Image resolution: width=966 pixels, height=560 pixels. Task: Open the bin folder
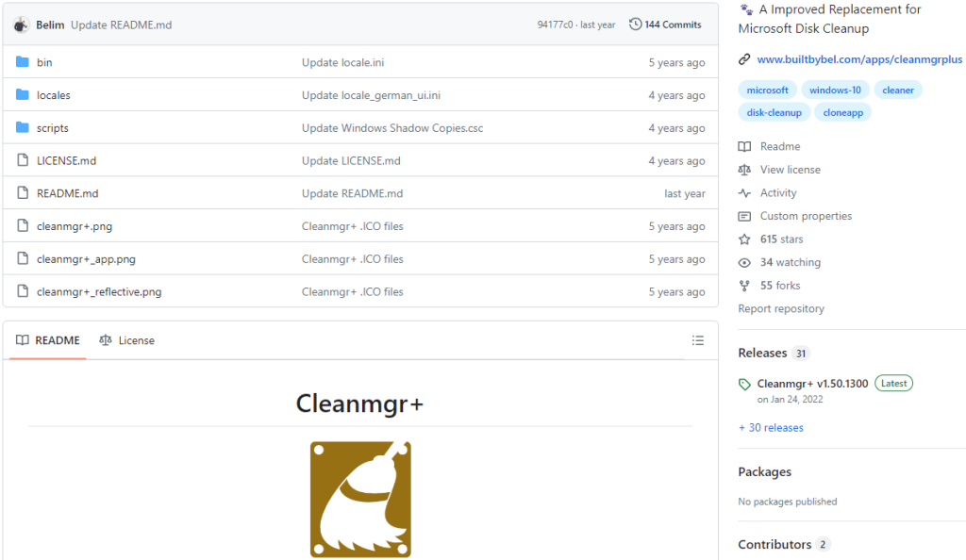coord(44,62)
